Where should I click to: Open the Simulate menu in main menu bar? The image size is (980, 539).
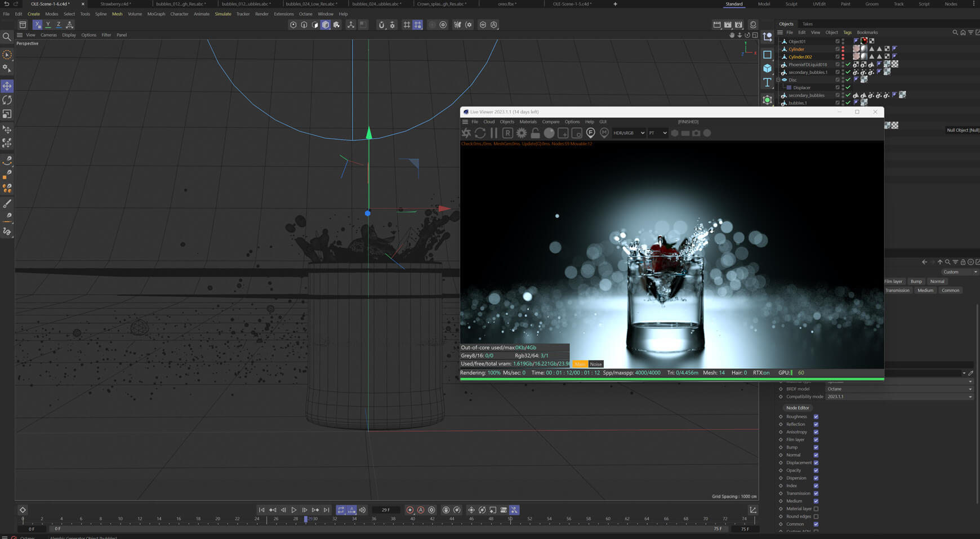223,14
